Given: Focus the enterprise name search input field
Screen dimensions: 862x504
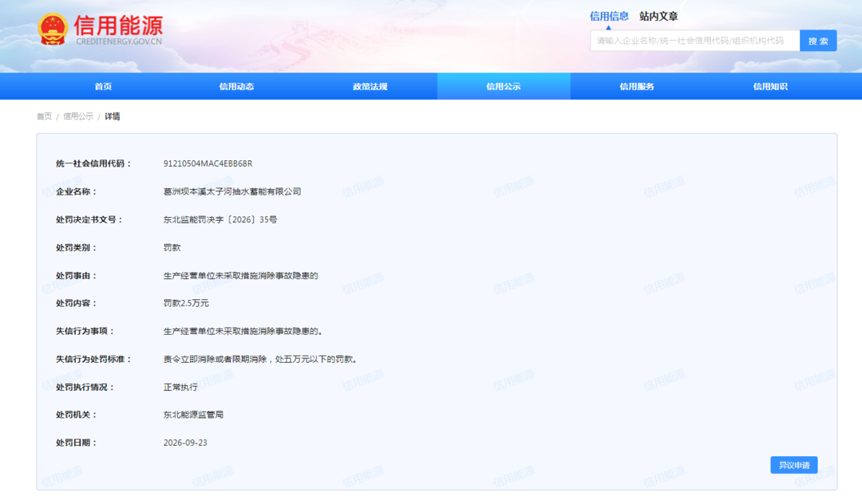Looking at the screenshot, I should click(x=695, y=41).
